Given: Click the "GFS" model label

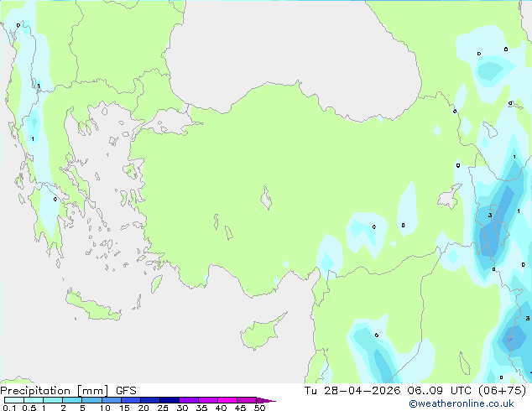Looking at the screenshot, I should (126, 391).
